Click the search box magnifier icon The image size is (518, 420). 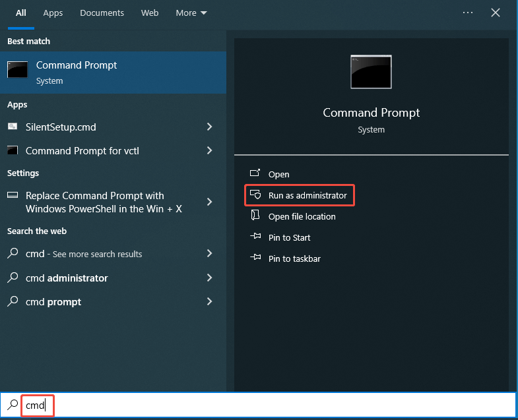coord(13,405)
